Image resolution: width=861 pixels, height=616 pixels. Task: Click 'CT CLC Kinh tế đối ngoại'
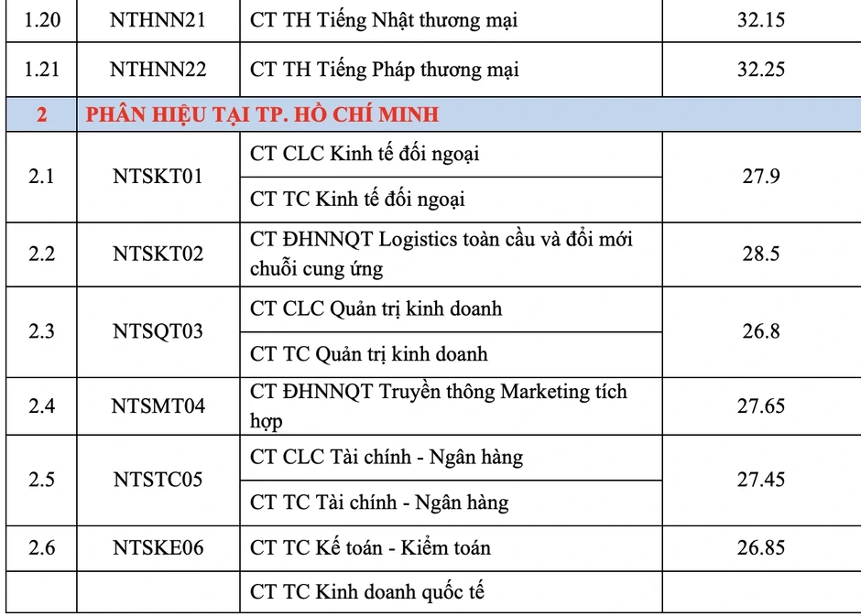coord(364,154)
